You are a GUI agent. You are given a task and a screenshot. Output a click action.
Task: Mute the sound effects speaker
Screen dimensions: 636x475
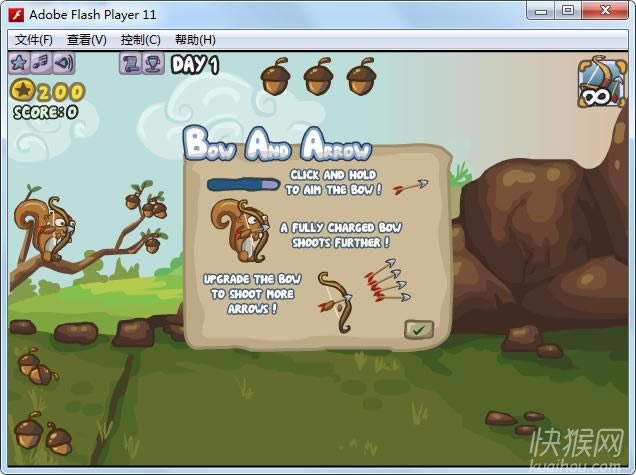click(63, 63)
